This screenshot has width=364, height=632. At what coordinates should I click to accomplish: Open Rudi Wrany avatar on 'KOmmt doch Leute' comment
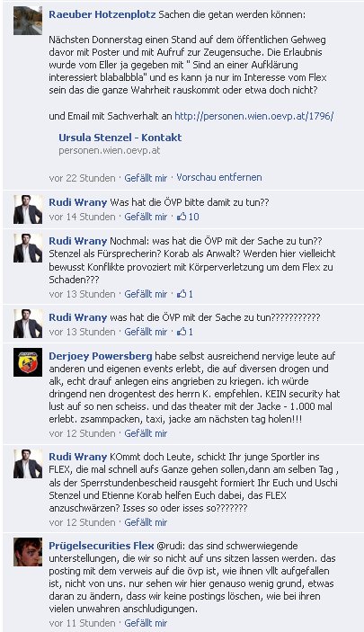pyautogui.click(x=28, y=464)
